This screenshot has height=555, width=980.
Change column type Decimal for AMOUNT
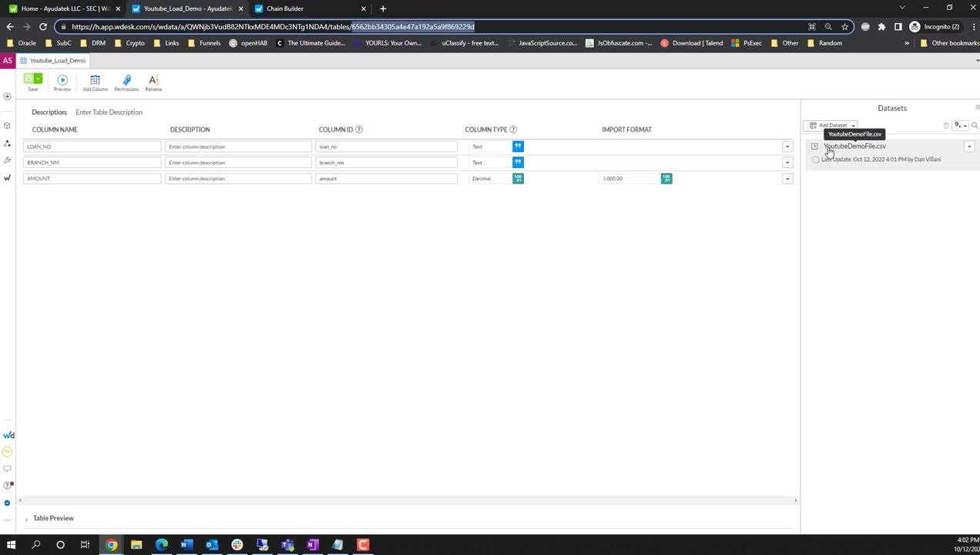[x=490, y=179]
